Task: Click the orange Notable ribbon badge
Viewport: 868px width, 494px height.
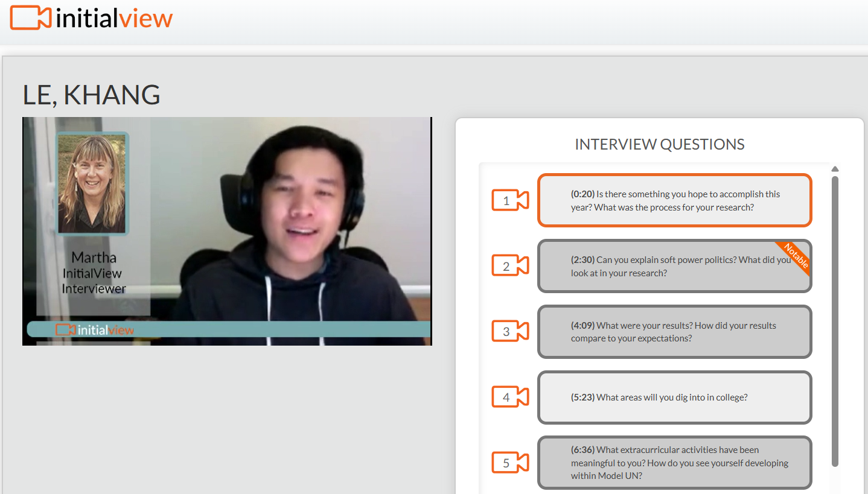Action: point(796,256)
